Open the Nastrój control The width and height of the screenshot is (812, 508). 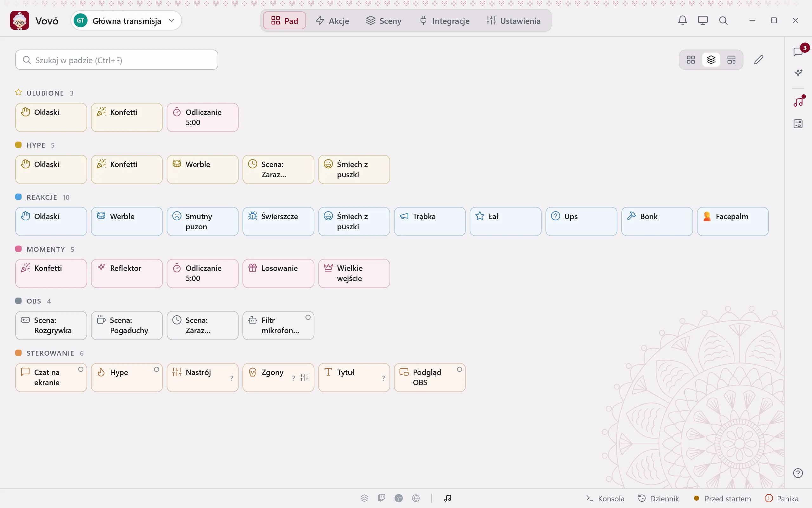[x=203, y=377]
